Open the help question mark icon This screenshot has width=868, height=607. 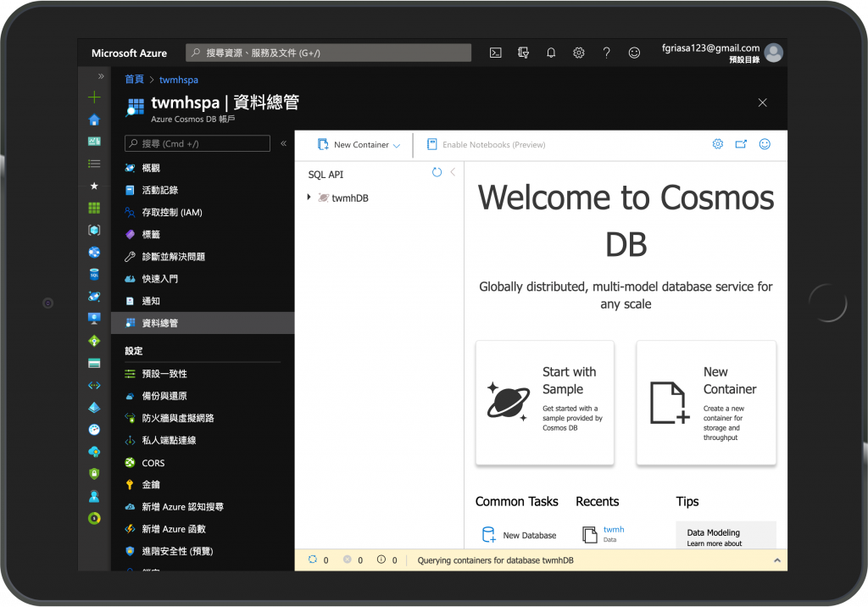(606, 53)
